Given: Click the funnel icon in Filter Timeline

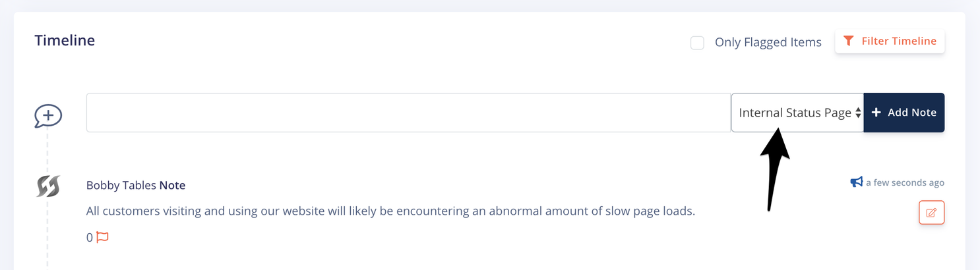Looking at the screenshot, I should [x=849, y=41].
